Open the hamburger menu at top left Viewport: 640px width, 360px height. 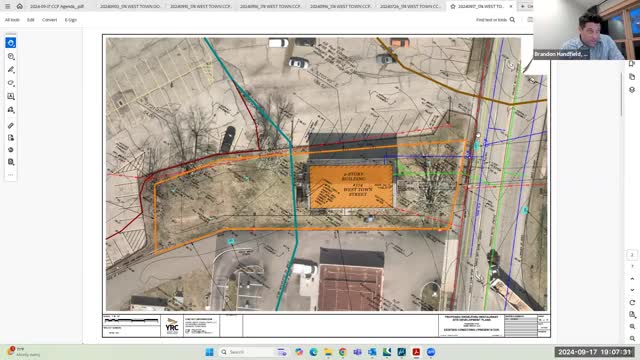tap(7, 6)
